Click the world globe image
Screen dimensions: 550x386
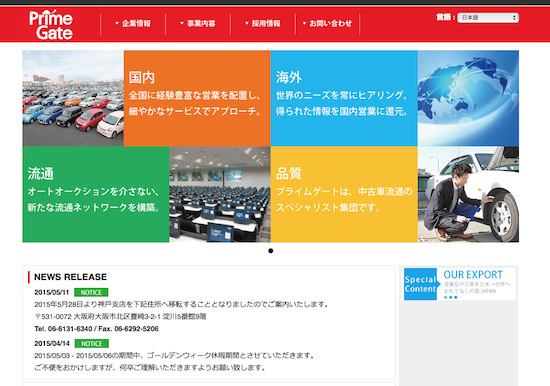[x=468, y=98]
